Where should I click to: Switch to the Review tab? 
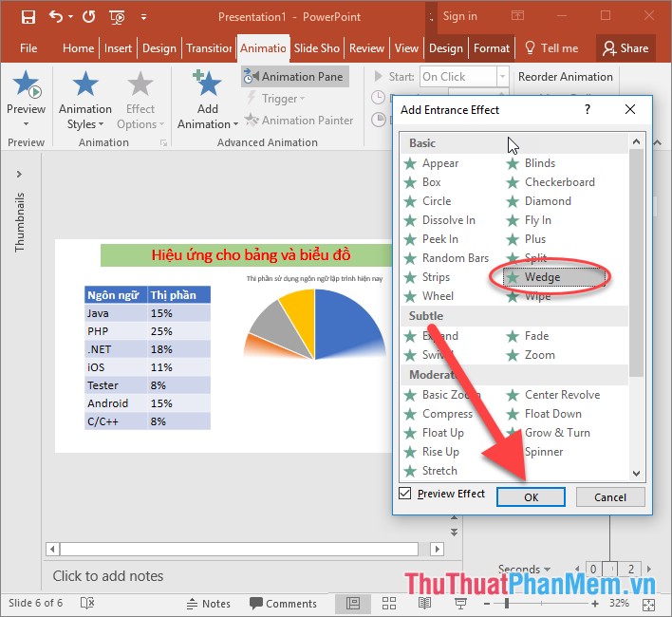[x=367, y=48]
